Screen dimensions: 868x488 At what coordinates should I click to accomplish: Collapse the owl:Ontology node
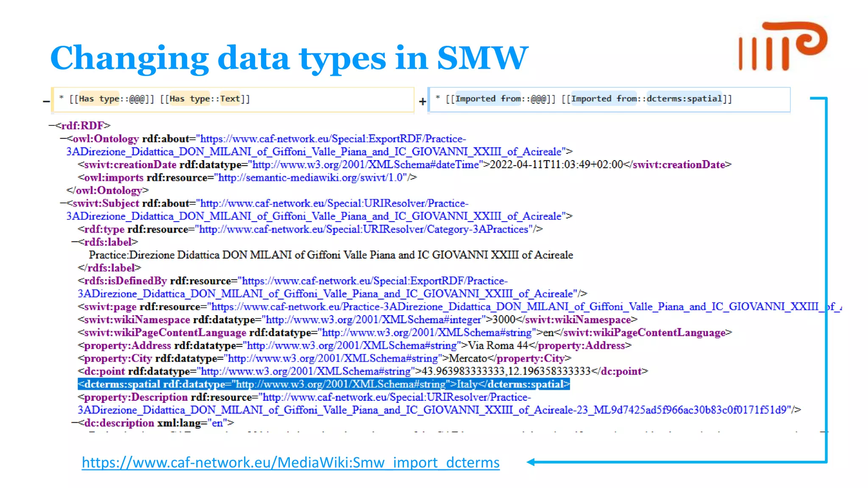(63, 139)
